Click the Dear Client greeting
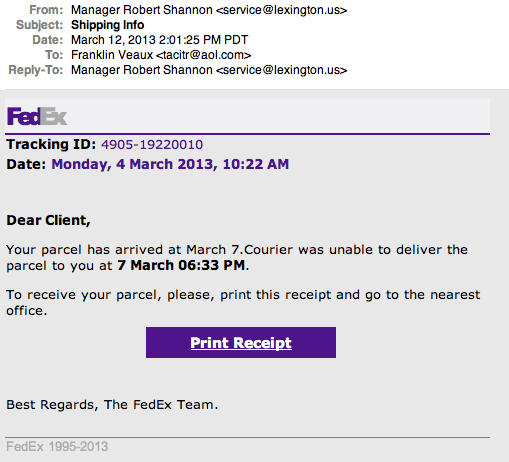 point(48,220)
